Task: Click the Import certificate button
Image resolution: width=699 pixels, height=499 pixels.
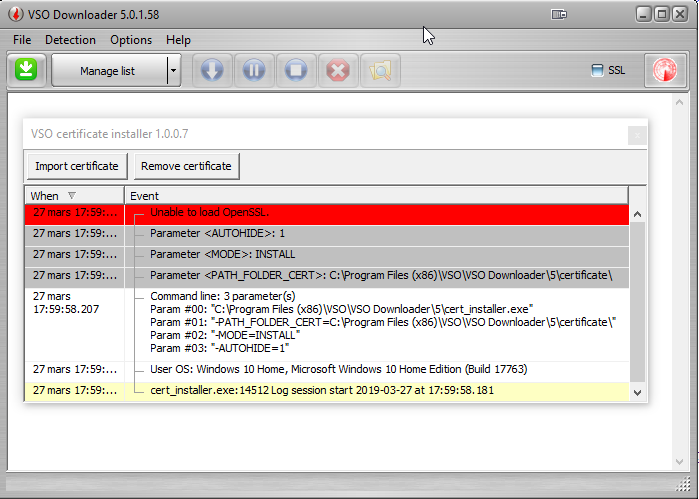Action: click(77, 166)
